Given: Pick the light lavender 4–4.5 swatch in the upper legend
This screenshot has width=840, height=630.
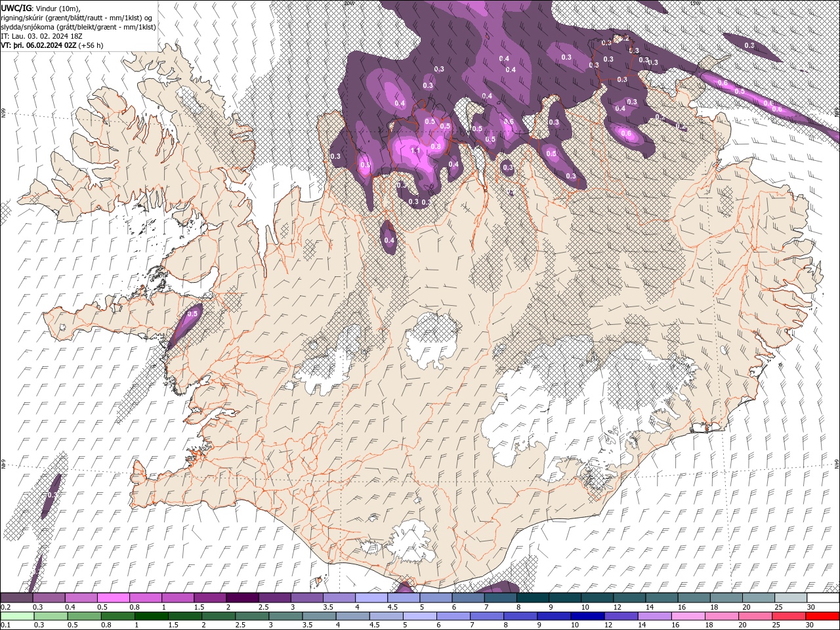Looking at the screenshot, I should click(x=371, y=598).
